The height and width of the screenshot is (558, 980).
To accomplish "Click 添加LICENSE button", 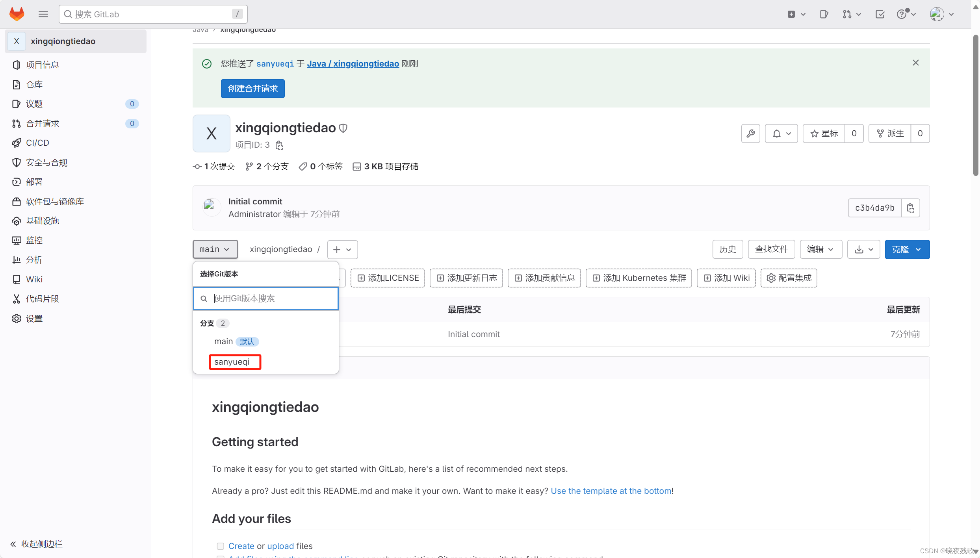I will pos(388,278).
